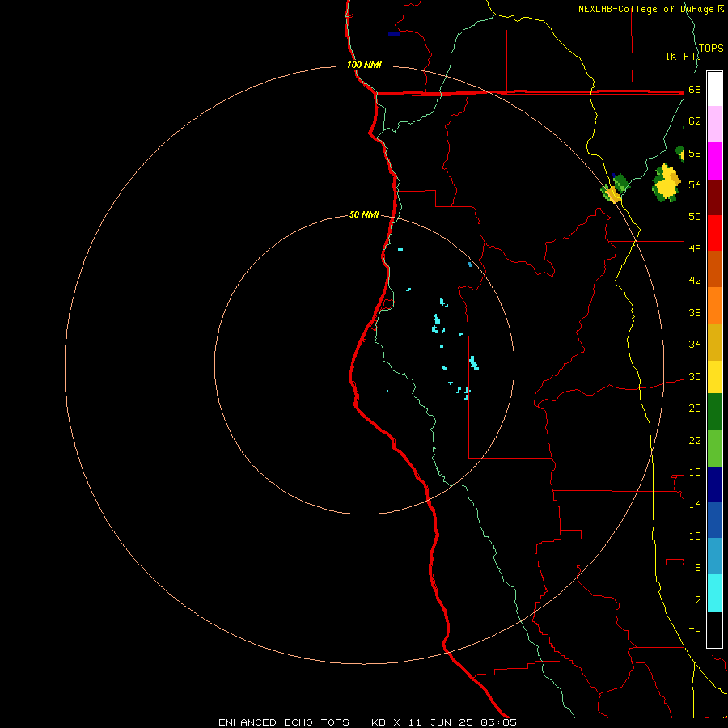728x728 pixels.
Task: Click the white swatch in the tops scale
Action: tap(714, 89)
